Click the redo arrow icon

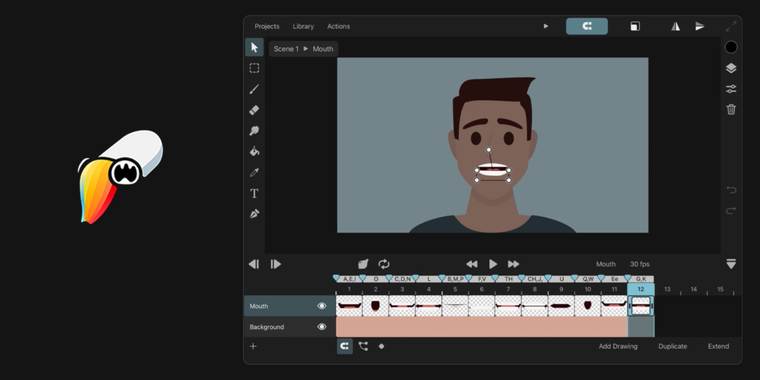pyautogui.click(x=731, y=210)
